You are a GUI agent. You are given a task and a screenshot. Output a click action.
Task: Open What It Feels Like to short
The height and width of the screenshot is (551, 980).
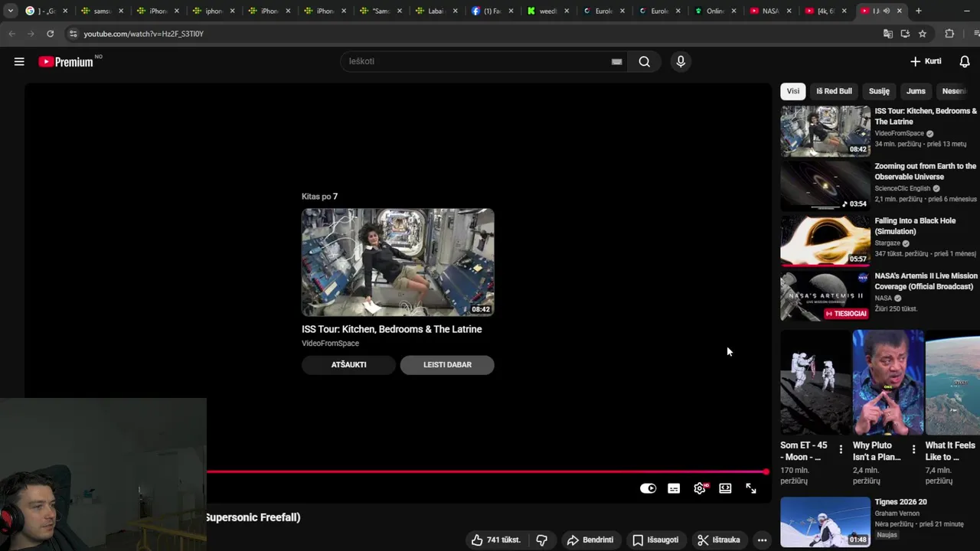tap(952, 383)
